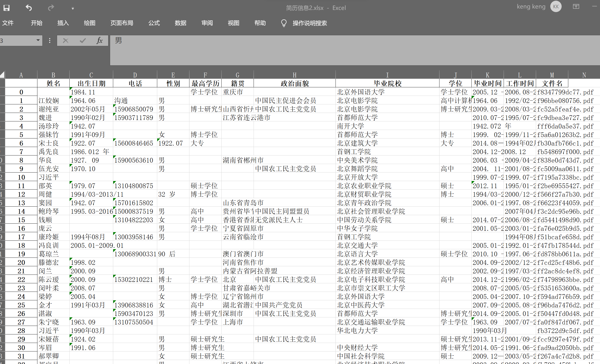
Task: Open the Name Box dropdown arrow
Action: tap(38, 41)
